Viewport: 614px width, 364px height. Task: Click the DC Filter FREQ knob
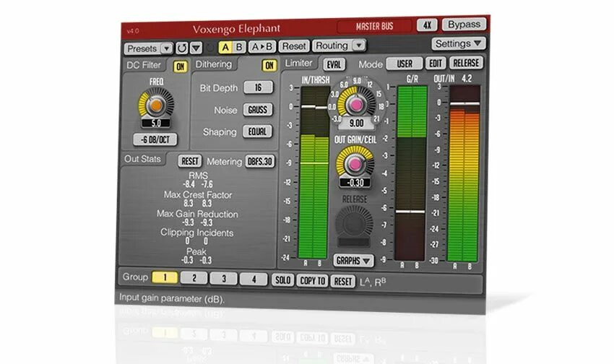click(x=156, y=105)
